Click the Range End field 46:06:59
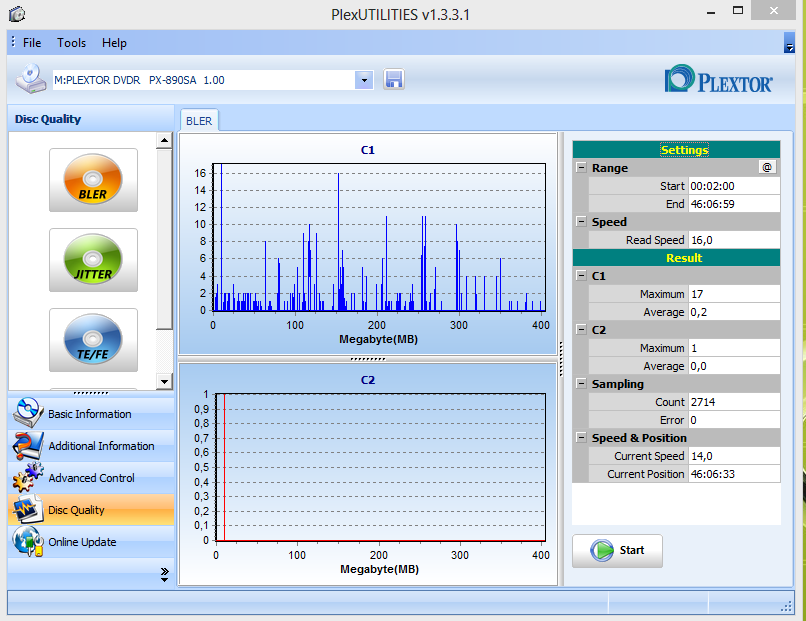The width and height of the screenshot is (806, 621). pyautogui.click(x=734, y=204)
